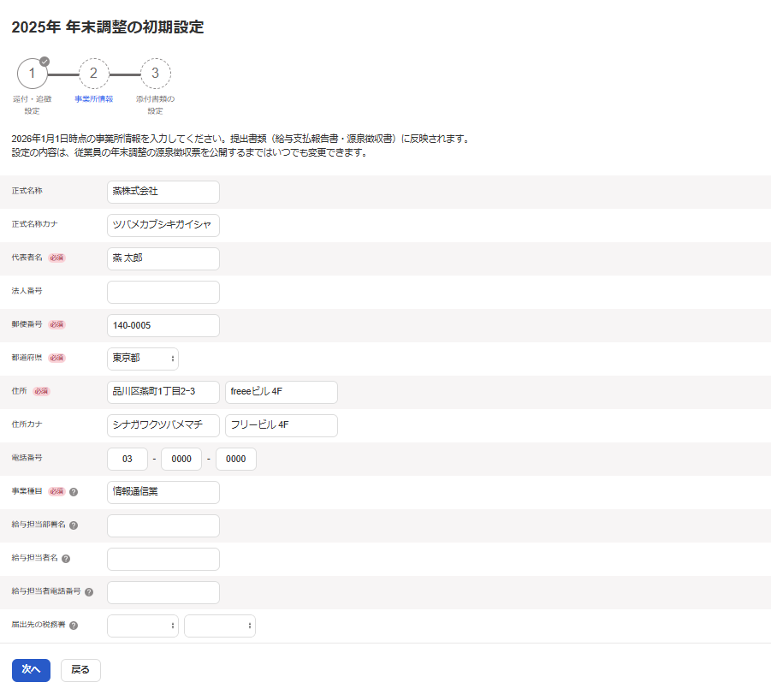The width and height of the screenshot is (771, 700).
Task: Select the step 3 circle 添付書類の設定
Action: pyautogui.click(x=156, y=74)
